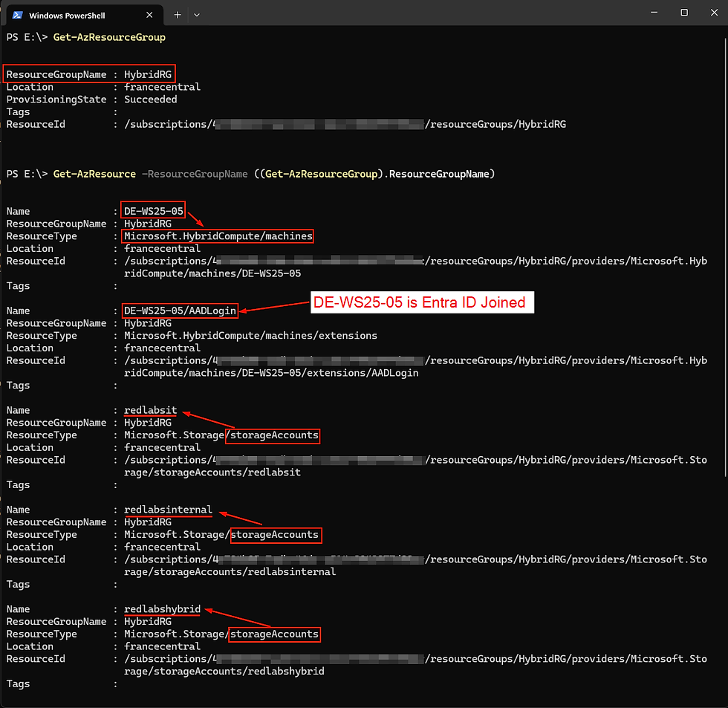Click the path rage/storageAccounts/redlabshybrid
The image size is (728, 708).
pos(224,671)
